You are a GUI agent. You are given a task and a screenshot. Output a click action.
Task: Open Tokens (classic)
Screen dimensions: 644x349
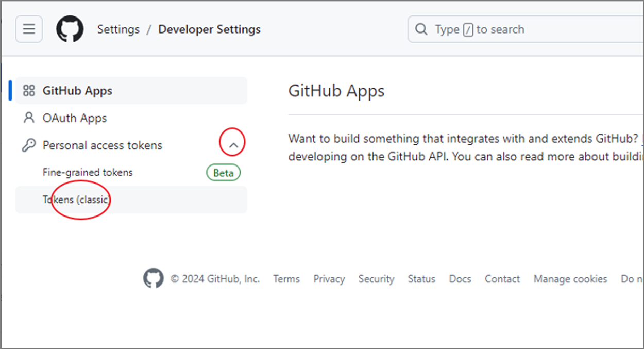131,200
